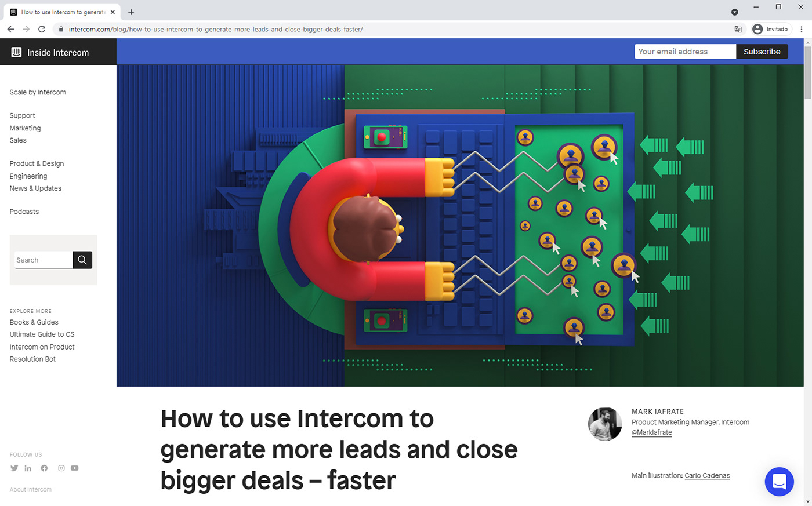Open Scale by Intercom section
Image resolution: width=812 pixels, height=506 pixels.
tap(38, 92)
